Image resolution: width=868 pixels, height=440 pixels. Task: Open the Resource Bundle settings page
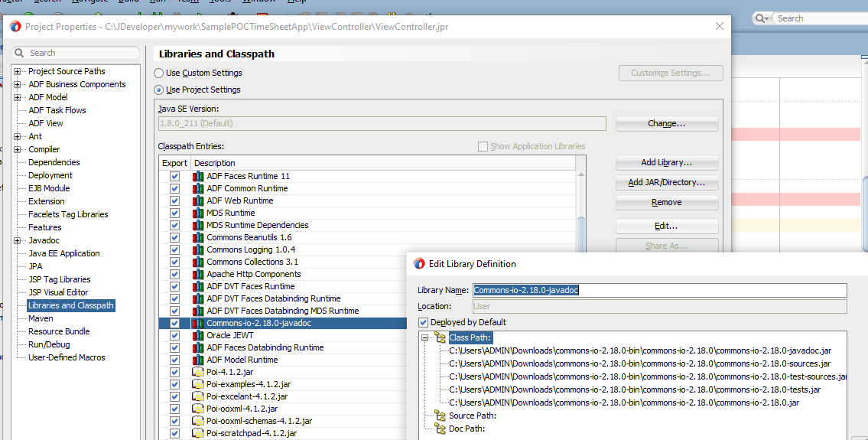click(x=59, y=331)
